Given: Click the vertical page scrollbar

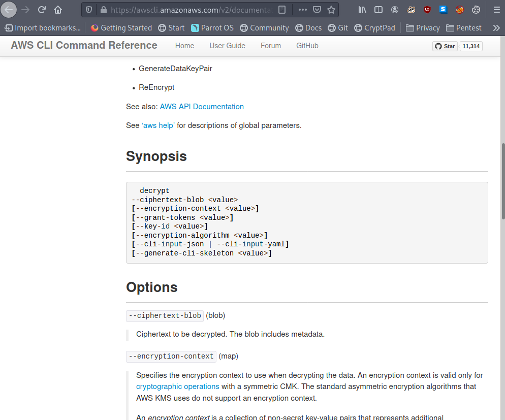Looking at the screenshot, I should coord(502,183).
